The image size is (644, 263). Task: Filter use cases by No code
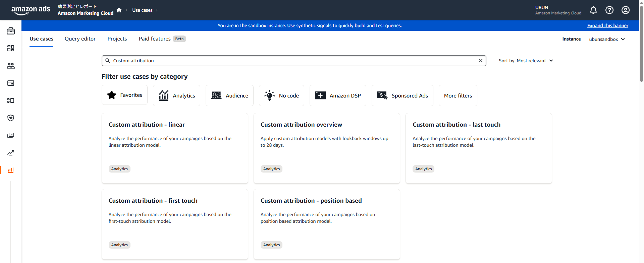pos(281,95)
